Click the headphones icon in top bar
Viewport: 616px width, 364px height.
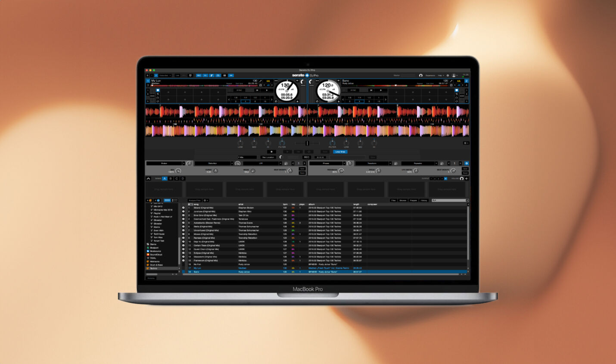[421, 75]
